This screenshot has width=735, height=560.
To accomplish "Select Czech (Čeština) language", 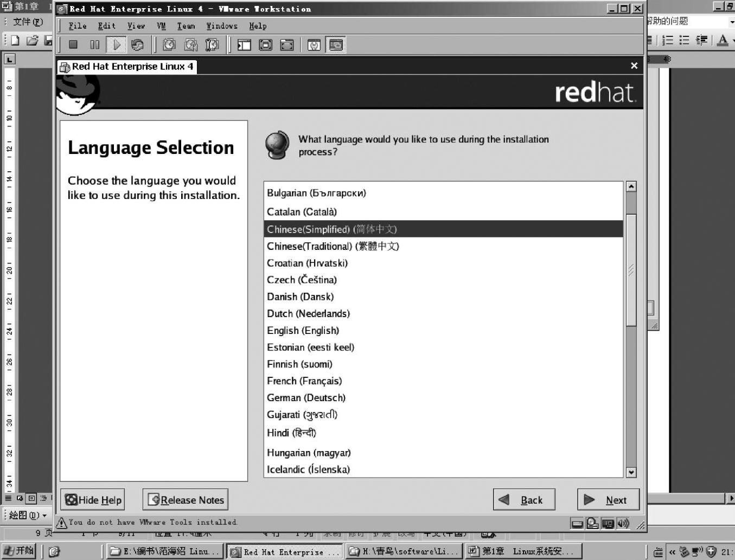I will [x=443, y=280].
